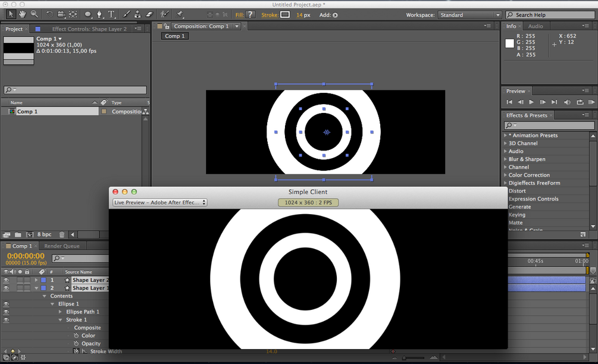Switch to the Audio panel tab
The width and height of the screenshot is (598, 364).
[536, 26]
